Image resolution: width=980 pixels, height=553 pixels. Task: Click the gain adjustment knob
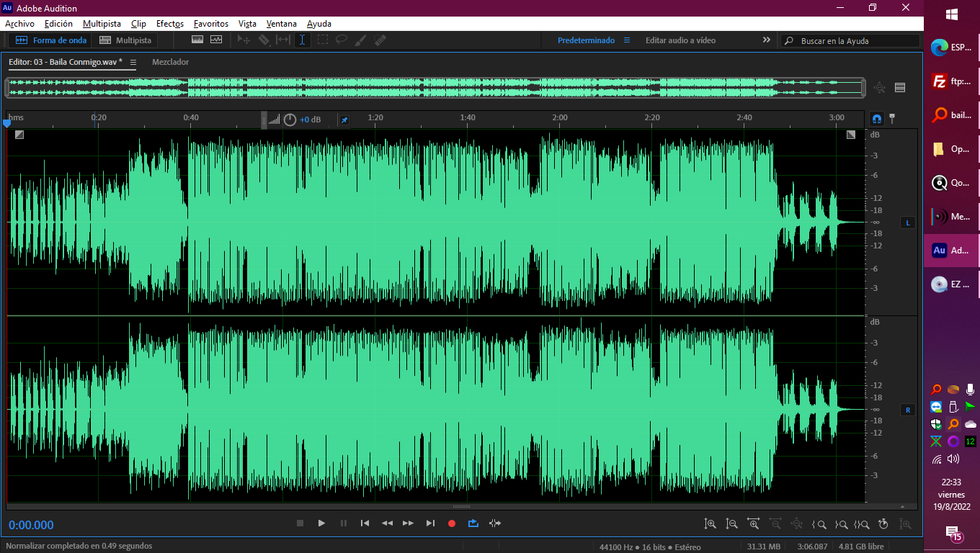tap(290, 120)
